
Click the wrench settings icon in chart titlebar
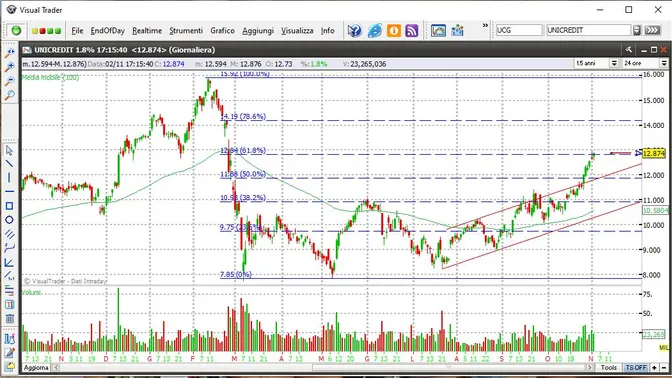(628, 50)
